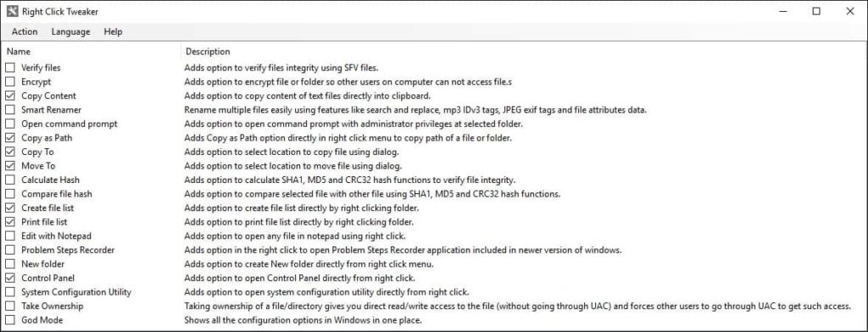This screenshot has width=868, height=332.
Task: Turn off Create file list checkbox
Action: tap(10, 208)
